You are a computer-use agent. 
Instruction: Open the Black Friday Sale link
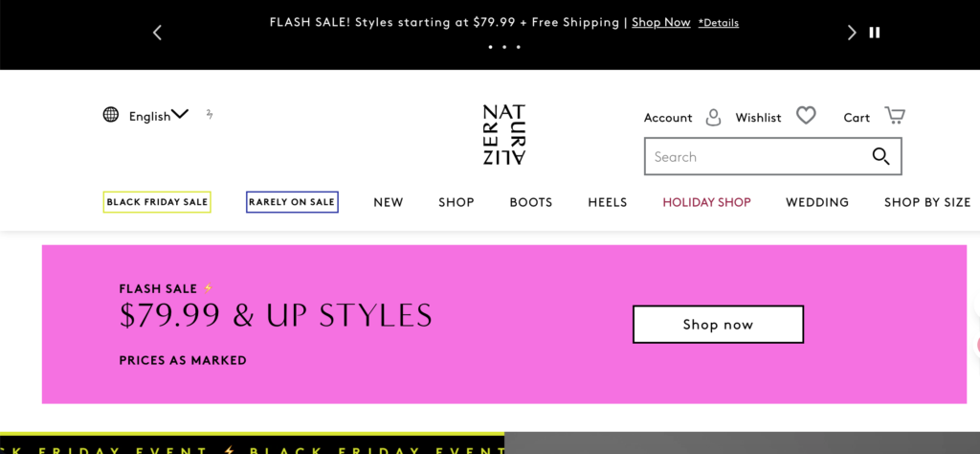[157, 202]
